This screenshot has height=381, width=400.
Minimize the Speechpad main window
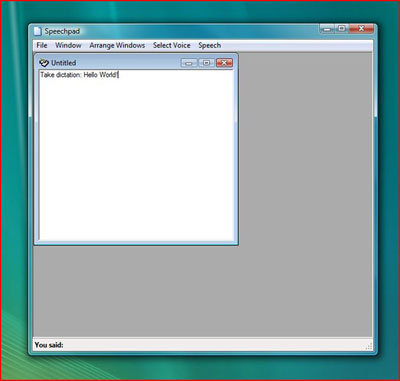327,29
